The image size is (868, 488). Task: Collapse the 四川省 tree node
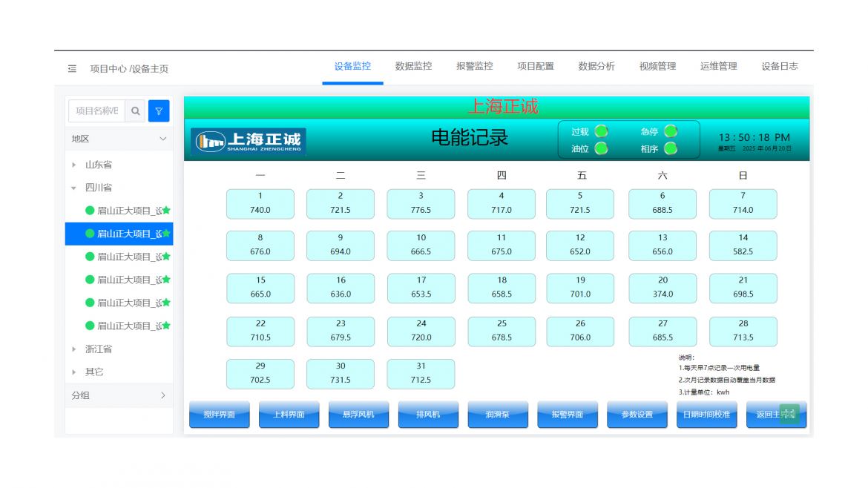coord(73,188)
